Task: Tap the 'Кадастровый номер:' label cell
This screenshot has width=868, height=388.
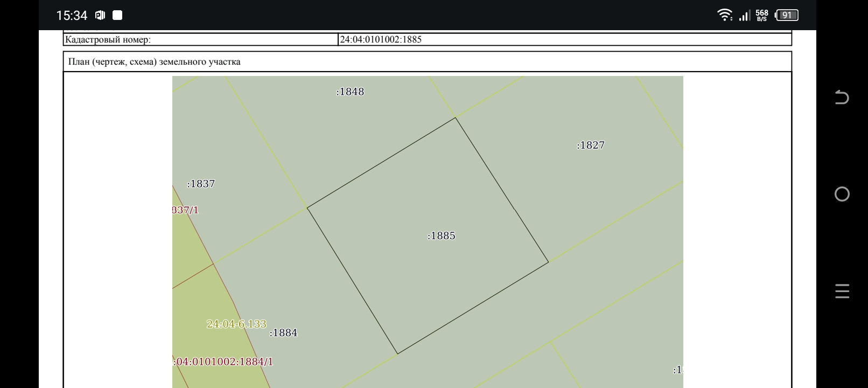Action: (201, 39)
